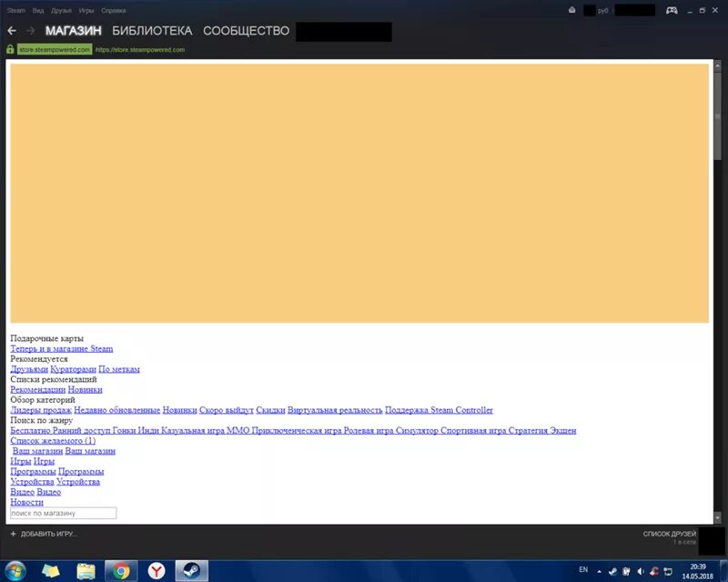Open the Windows Start orb

click(x=15, y=570)
